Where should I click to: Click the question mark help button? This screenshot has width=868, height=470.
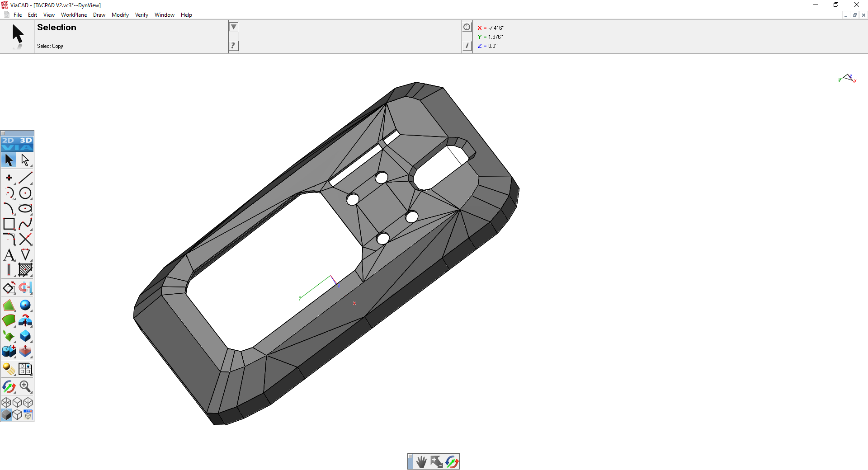(x=233, y=45)
